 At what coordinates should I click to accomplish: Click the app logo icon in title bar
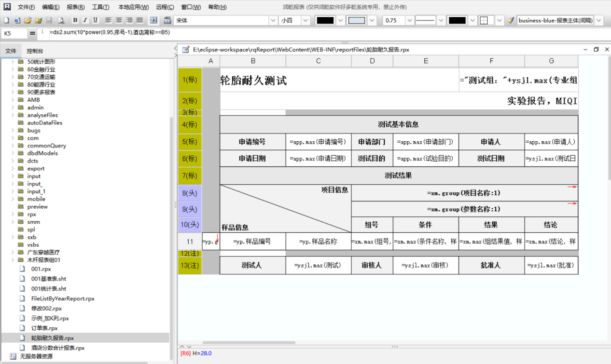tap(7, 7)
